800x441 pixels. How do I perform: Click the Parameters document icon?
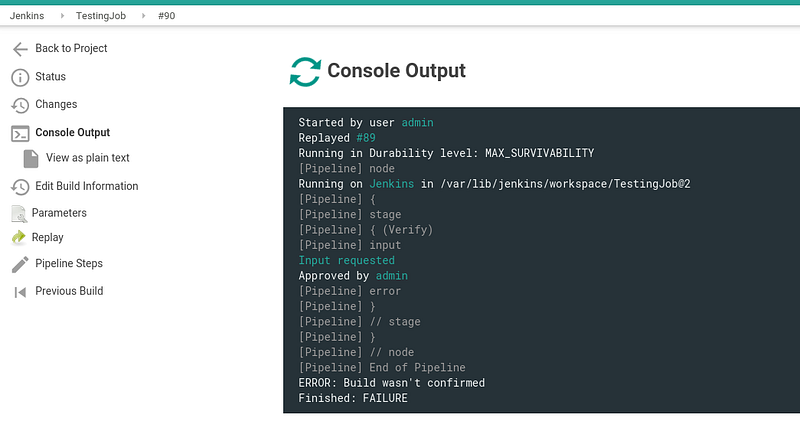click(x=19, y=213)
